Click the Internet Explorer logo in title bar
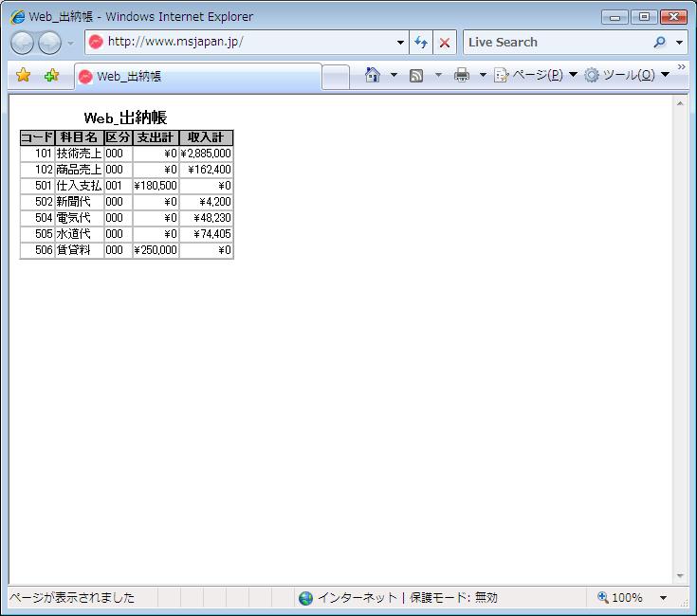Screen dimensions: 697x616 pyautogui.click(x=17, y=17)
